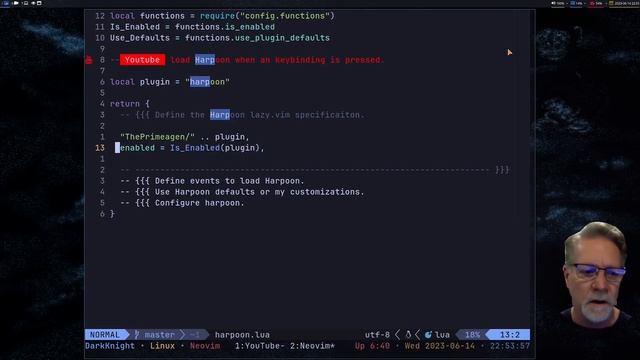
Task: Click require("config.functions") on top line
Action: (x=267, y=16)
